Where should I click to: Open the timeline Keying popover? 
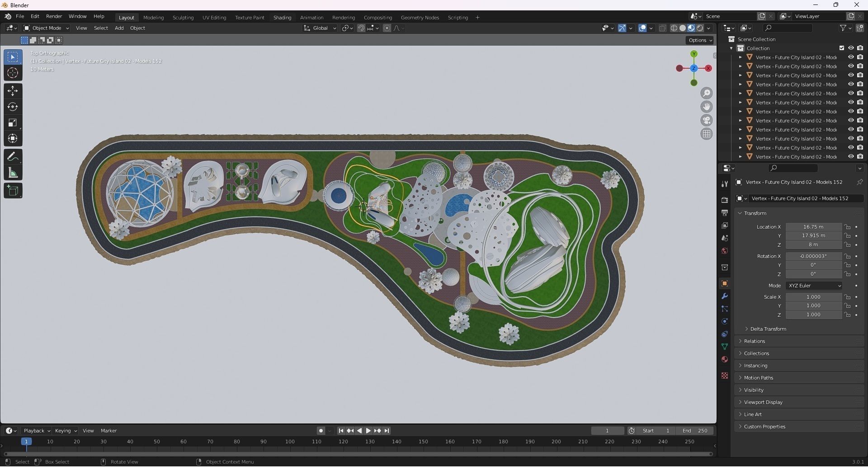click(66, 431)
